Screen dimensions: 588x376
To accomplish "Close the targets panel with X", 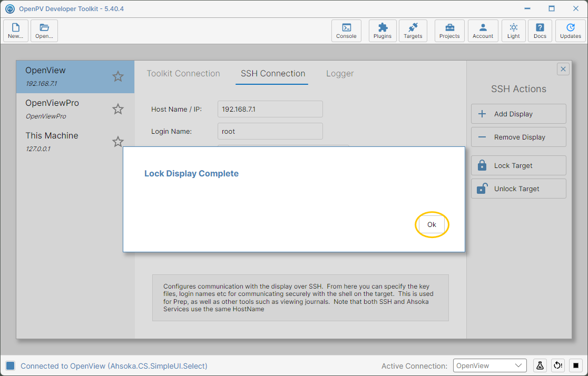I will pyautogui.click(x=563, y=69).
